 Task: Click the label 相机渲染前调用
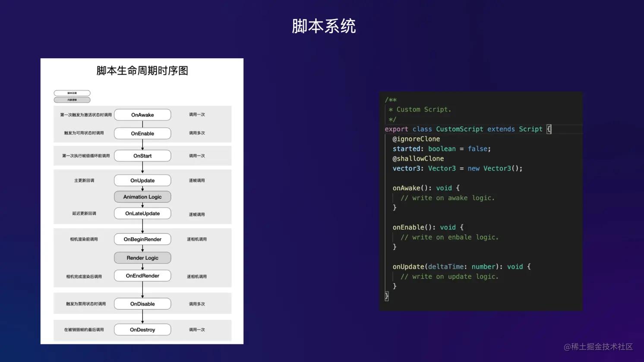pos(84,239)
